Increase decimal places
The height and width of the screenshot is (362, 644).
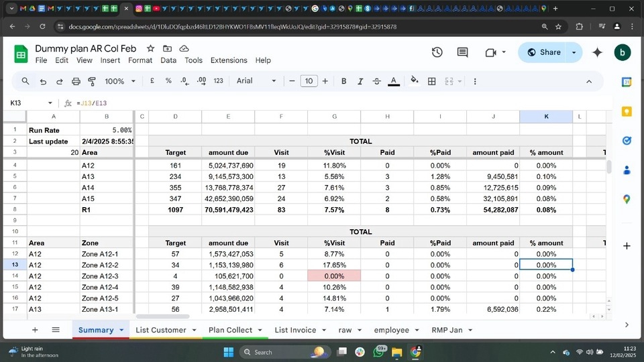[202, 81]
